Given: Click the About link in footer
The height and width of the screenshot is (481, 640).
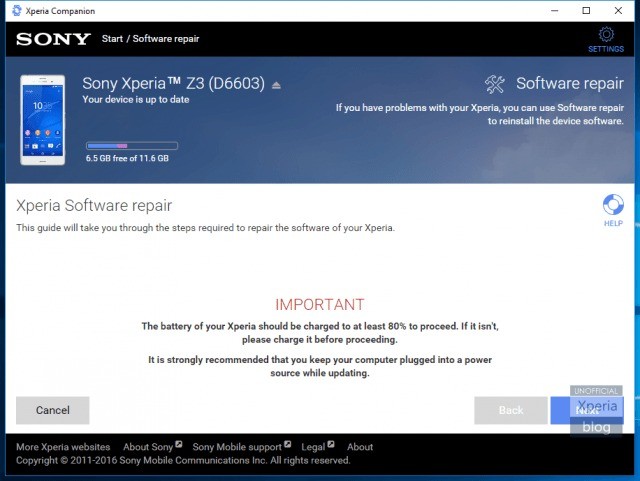Looking at the screenshot, I should pyautogui.click(x=360, y=447).
